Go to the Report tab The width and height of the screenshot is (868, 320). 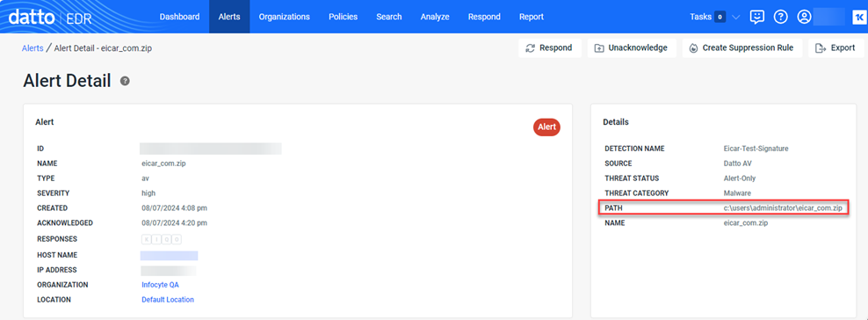pos(532,17)
